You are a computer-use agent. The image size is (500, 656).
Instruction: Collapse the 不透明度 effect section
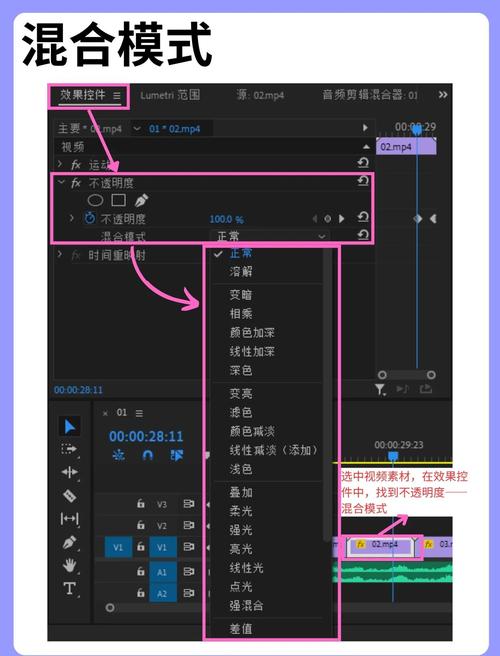click(x=62, y=182)
